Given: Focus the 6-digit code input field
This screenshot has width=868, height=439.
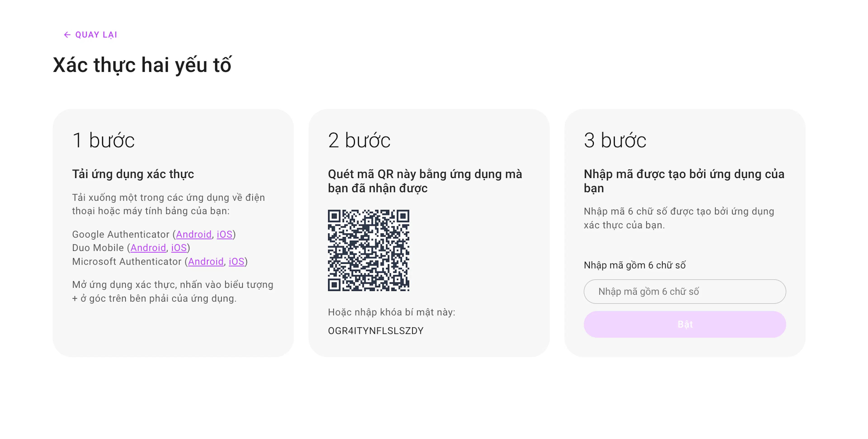Looking at the screenshot, I should click(x=685, y=292).
